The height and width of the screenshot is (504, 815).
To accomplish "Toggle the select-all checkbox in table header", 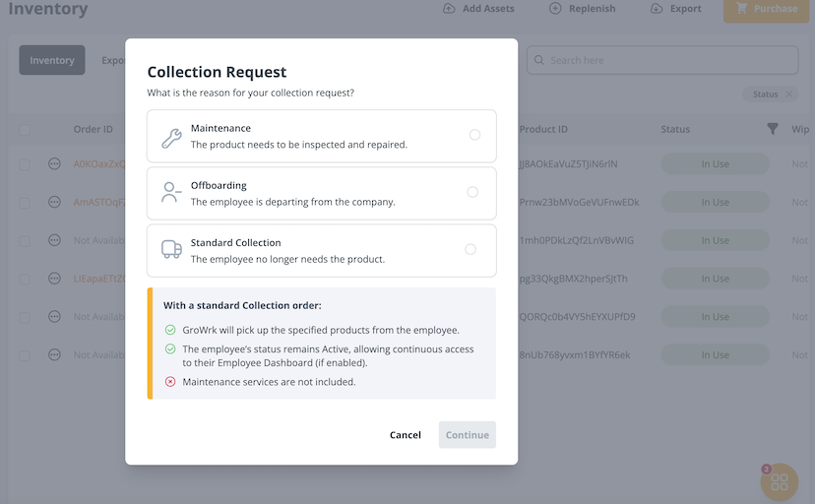I will 25,130.
